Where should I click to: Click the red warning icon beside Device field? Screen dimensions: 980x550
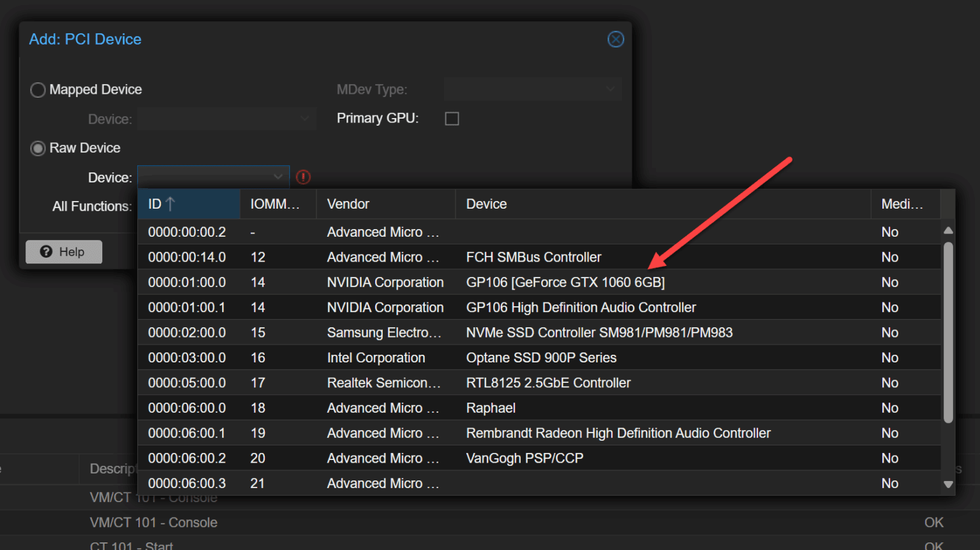click(x=303, y=177)
